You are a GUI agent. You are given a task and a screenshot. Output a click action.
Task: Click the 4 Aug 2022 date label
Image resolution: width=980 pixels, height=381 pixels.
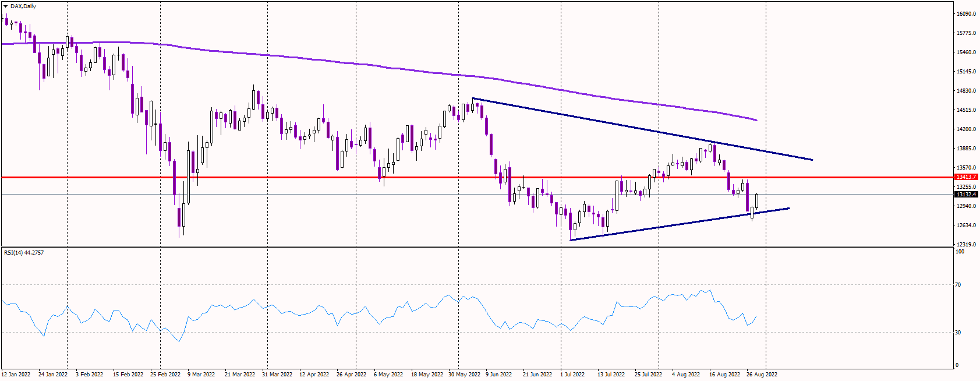(686, 375)
